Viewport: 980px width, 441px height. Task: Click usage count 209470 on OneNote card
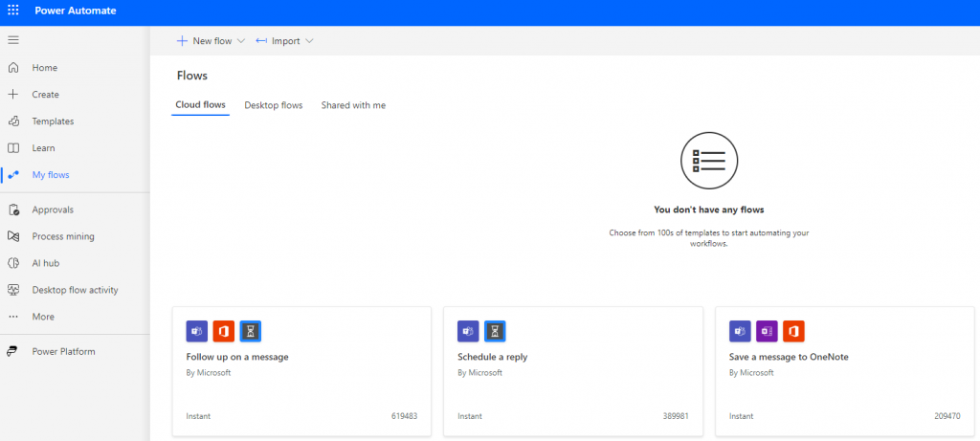click(x=947, y=416)
